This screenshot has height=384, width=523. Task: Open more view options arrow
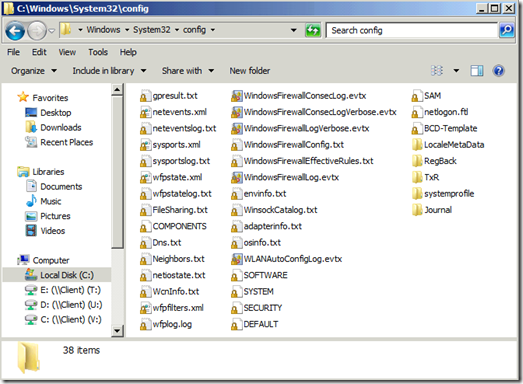tap(456, 71)
